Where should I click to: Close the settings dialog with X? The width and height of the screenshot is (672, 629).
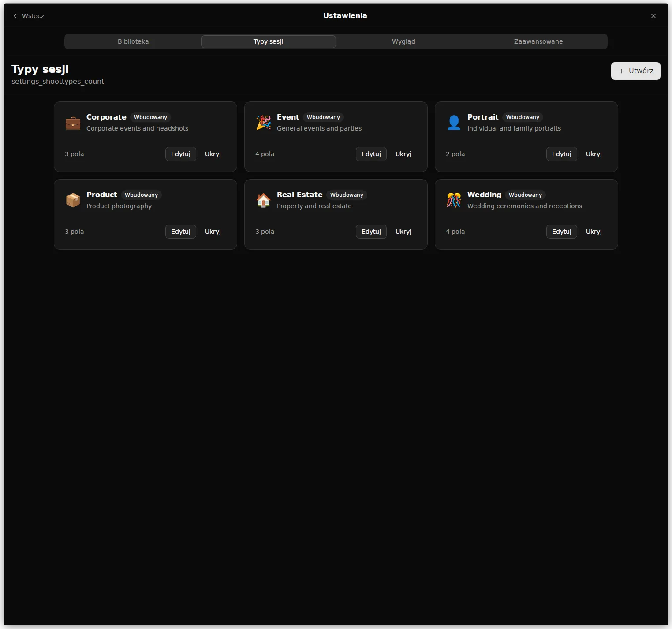click(x=653, y=16)
